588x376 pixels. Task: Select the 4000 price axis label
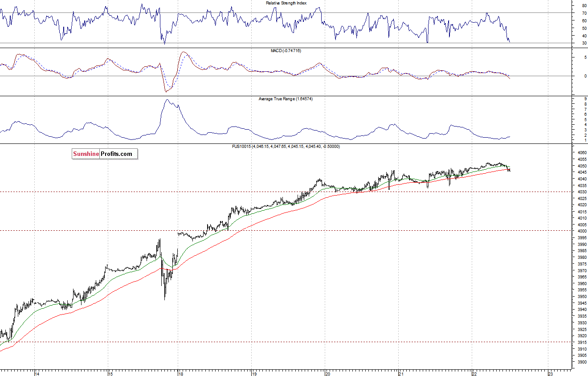tap(581, 231)
